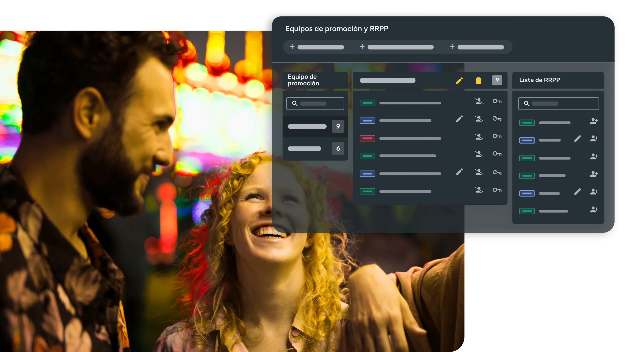This screenshot has height=352, width=644.
Task: Edit first blue-tagged member with pencil icon
Action: [459, 119]
